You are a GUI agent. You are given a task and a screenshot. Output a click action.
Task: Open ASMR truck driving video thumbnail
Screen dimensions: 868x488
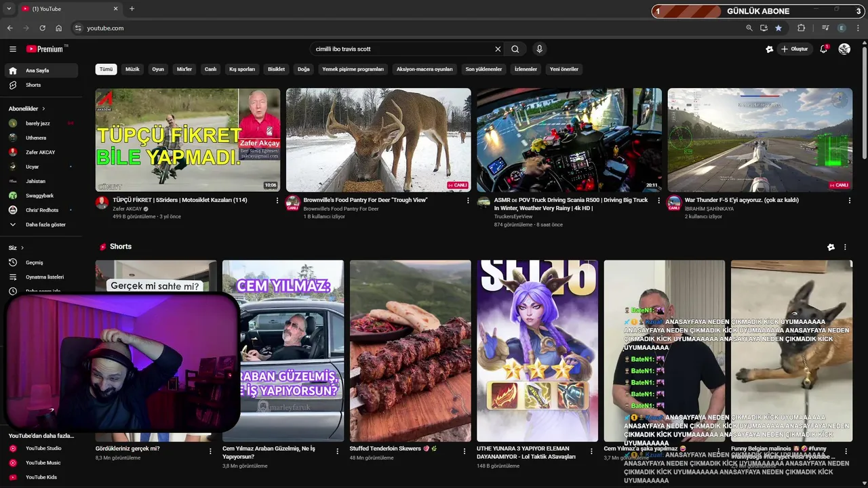(x=569, y=140)
